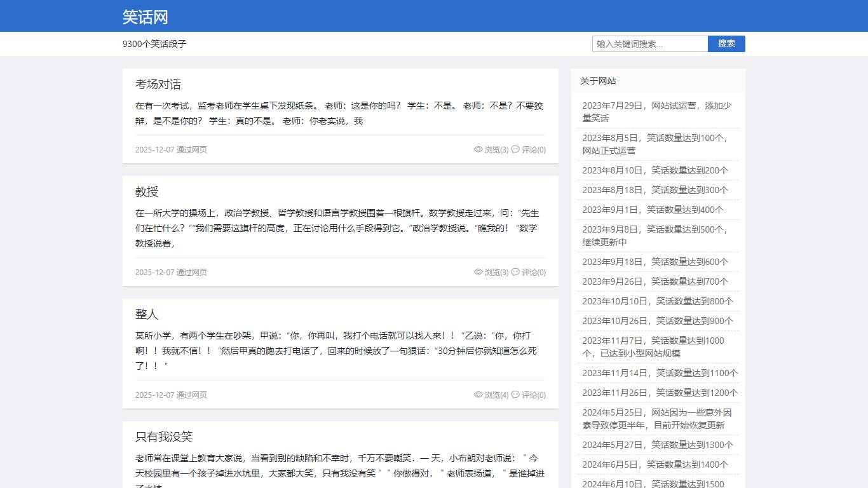This screenshot has width=868, height=488.
Task: Open the joke titled 整人
Action: point(147,313)
